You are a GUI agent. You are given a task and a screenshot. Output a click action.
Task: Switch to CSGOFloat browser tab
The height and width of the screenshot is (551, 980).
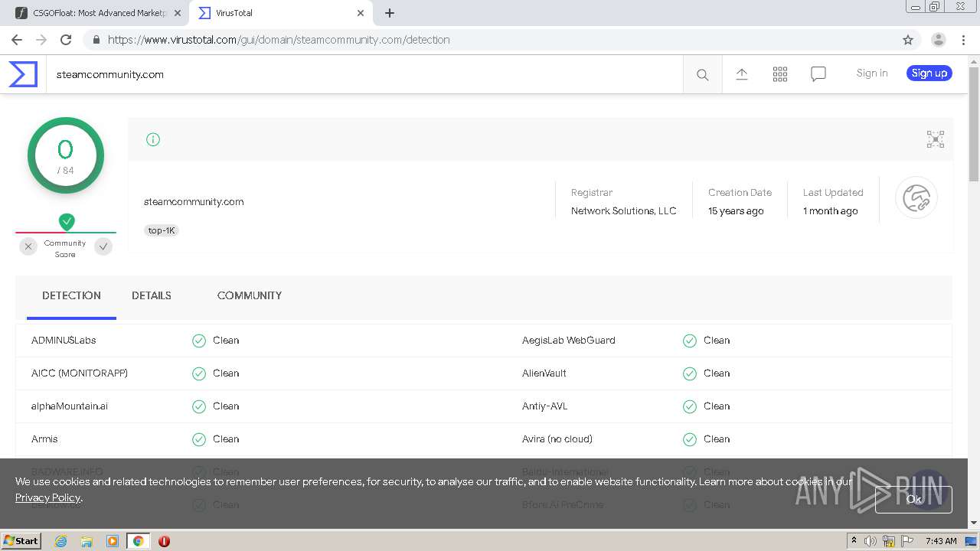pyautogui.click(x=100, y=13)
